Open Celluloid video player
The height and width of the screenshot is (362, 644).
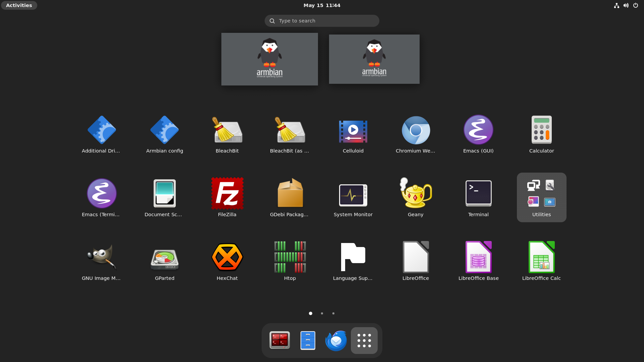[353, 134]
